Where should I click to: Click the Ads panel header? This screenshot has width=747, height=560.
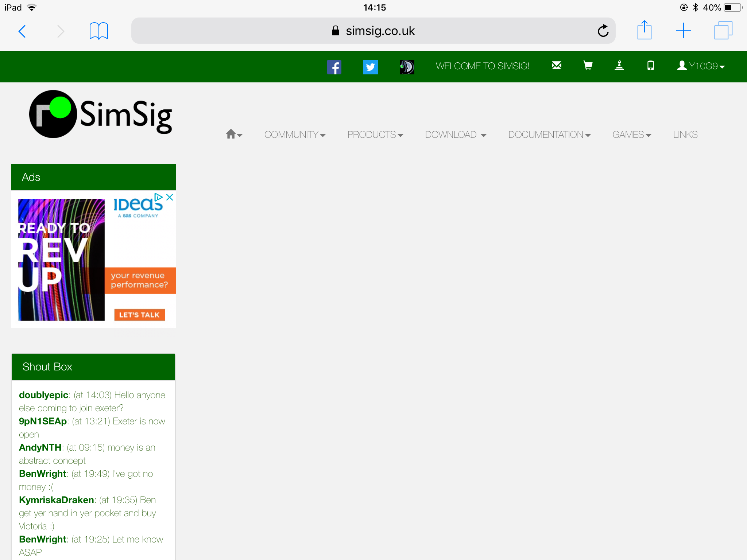click(x=93, y=177)
